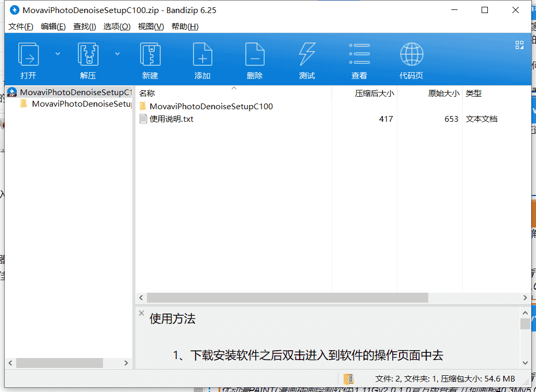The width and height of the screenshot is (536, 392).
Task: Open the 查找(I) menu
Action: click(x=84, y=27)
